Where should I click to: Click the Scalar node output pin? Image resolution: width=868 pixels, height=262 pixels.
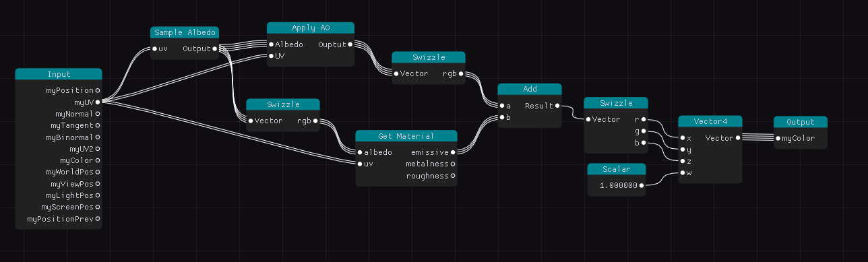click(641, 185)
